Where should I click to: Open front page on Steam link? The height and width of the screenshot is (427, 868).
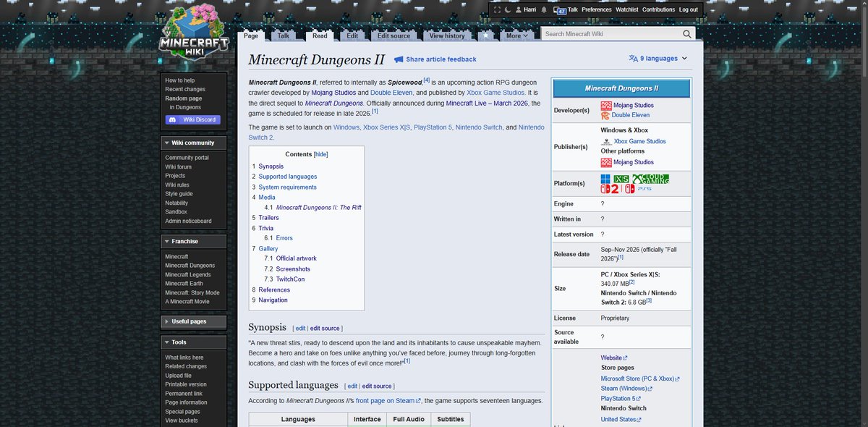click(x=388, y=400)
